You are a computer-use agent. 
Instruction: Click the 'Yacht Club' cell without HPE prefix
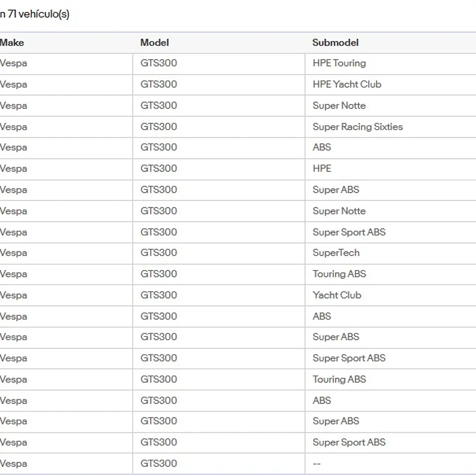coord(337,295)
